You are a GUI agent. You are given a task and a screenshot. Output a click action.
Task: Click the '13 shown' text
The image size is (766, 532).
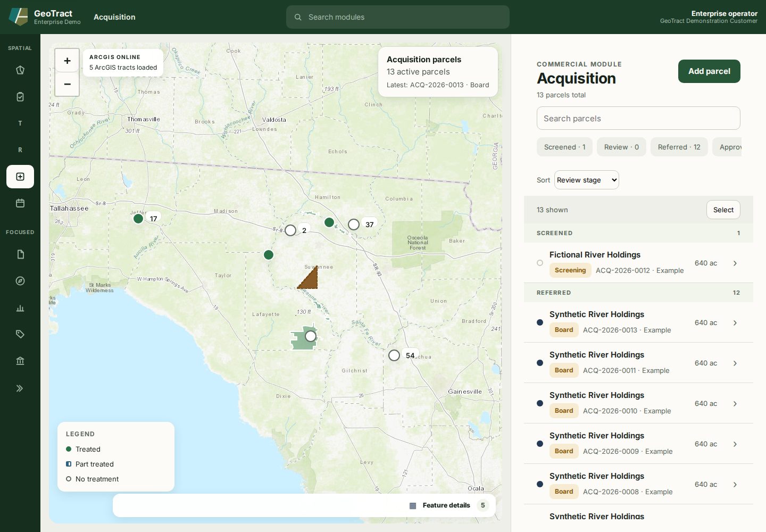[552, 210]
